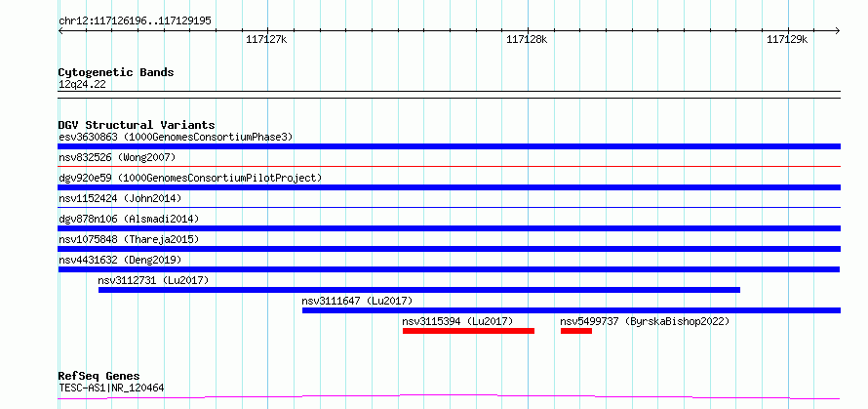This screenshot has width=868, height=409.
Task: Click the RefSeq Genes track heading
Action: (x=99, y=377)
